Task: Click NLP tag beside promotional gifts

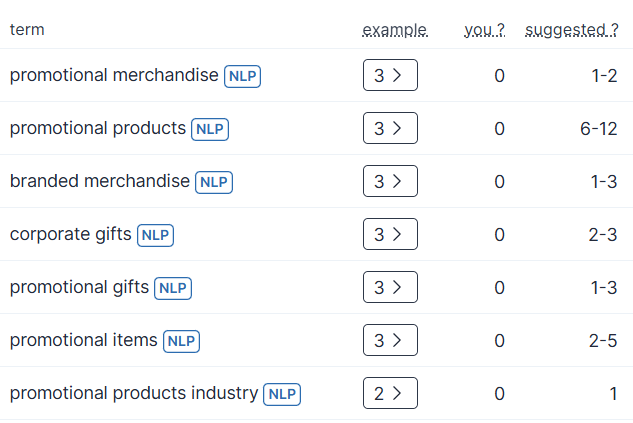Action: [x=173, y=288]
